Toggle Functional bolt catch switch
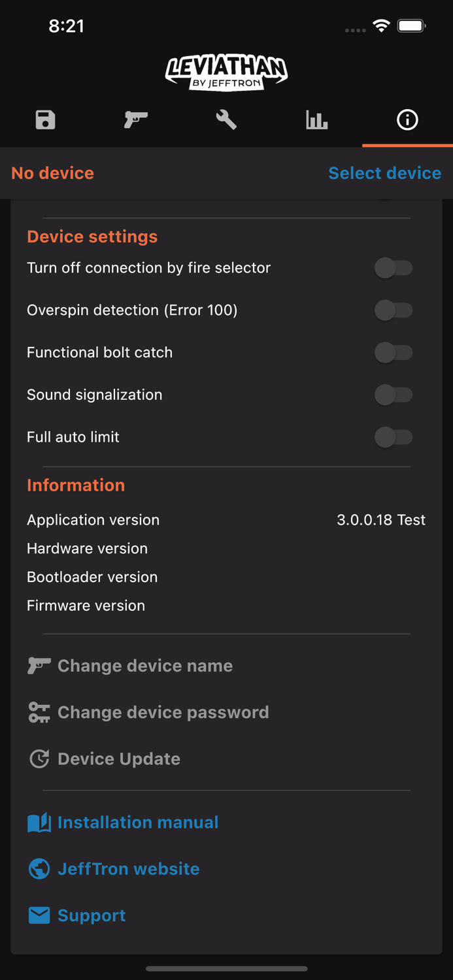The width and height of the screenshot is (453, 980). click(x=394, y=353)
